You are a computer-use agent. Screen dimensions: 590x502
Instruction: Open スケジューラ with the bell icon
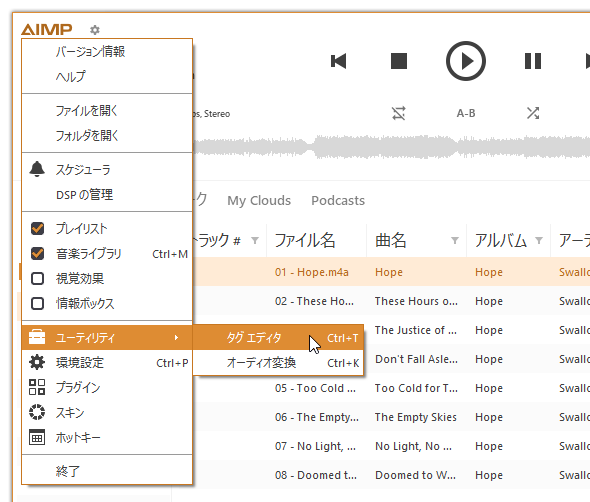107,170
